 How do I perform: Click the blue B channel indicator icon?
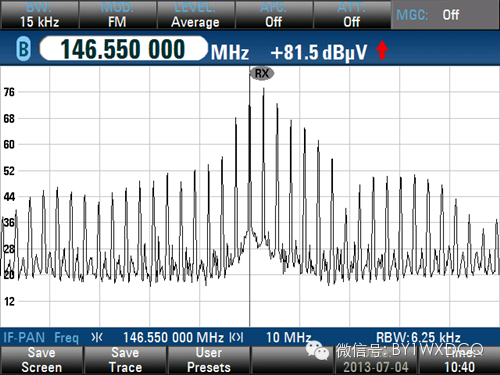point(23,49)
